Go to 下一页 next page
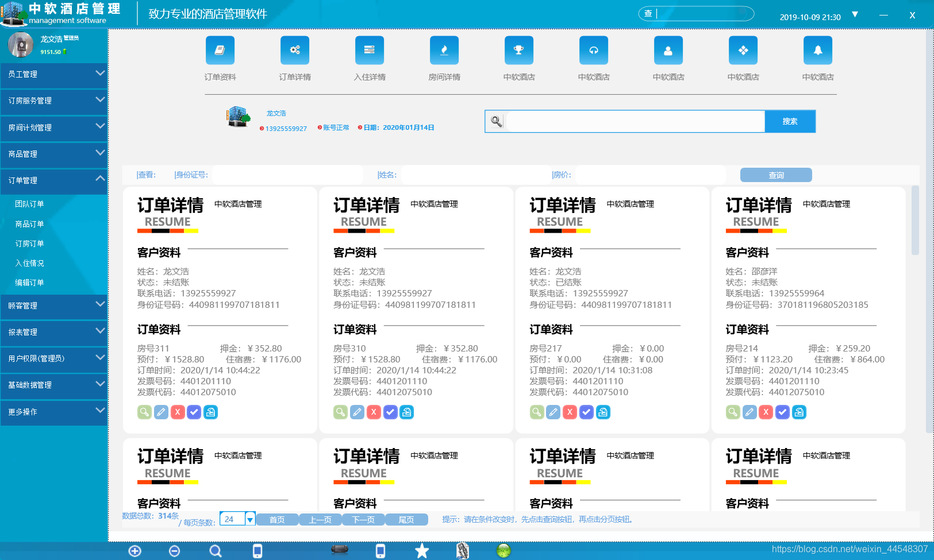Screen dimensions: 934x560 (x=363, y=520)
